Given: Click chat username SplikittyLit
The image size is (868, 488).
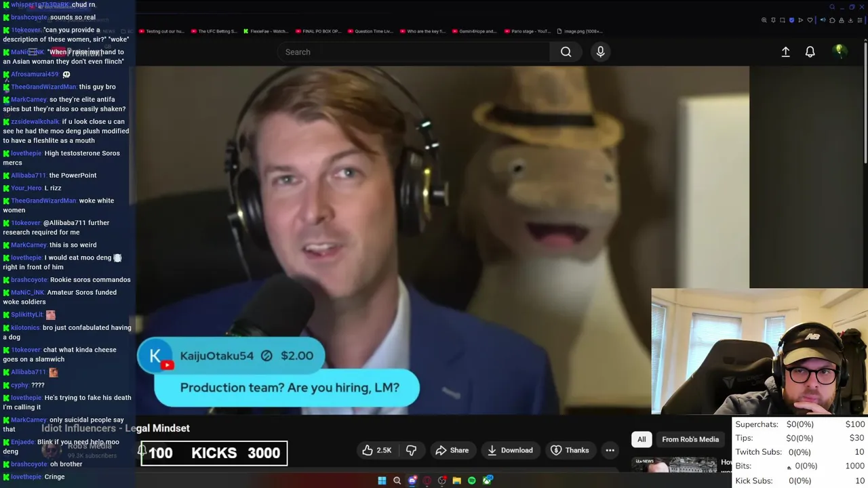Looking at the screenshot, I should point(26,315).
